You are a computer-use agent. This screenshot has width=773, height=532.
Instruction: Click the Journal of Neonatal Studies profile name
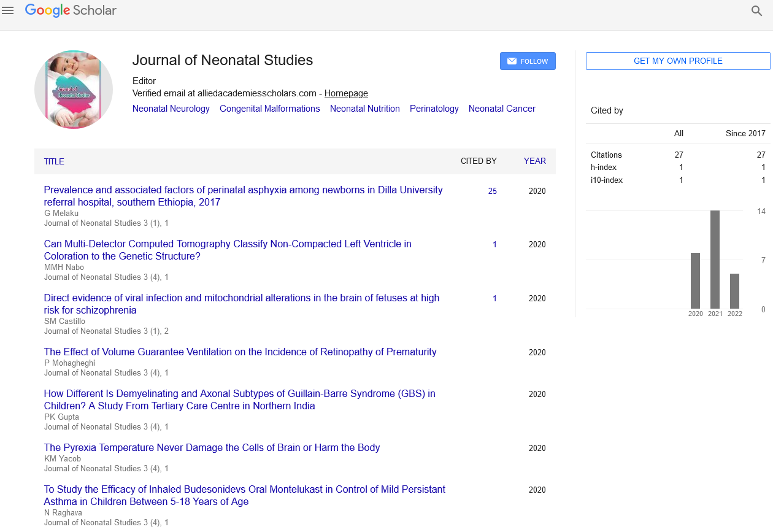click(223, 60)
